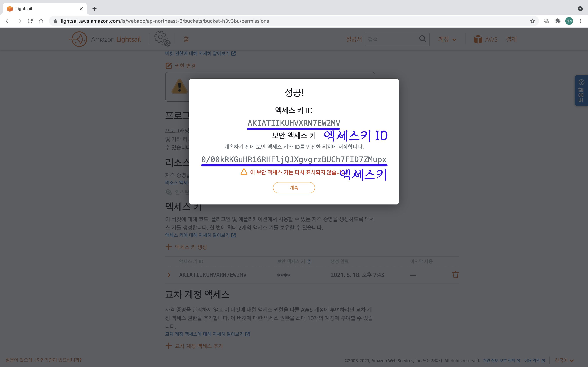The width and height of the screenshot is (588, 367).
Task: Click the AWS console cube icon
Action: point(478,39)
